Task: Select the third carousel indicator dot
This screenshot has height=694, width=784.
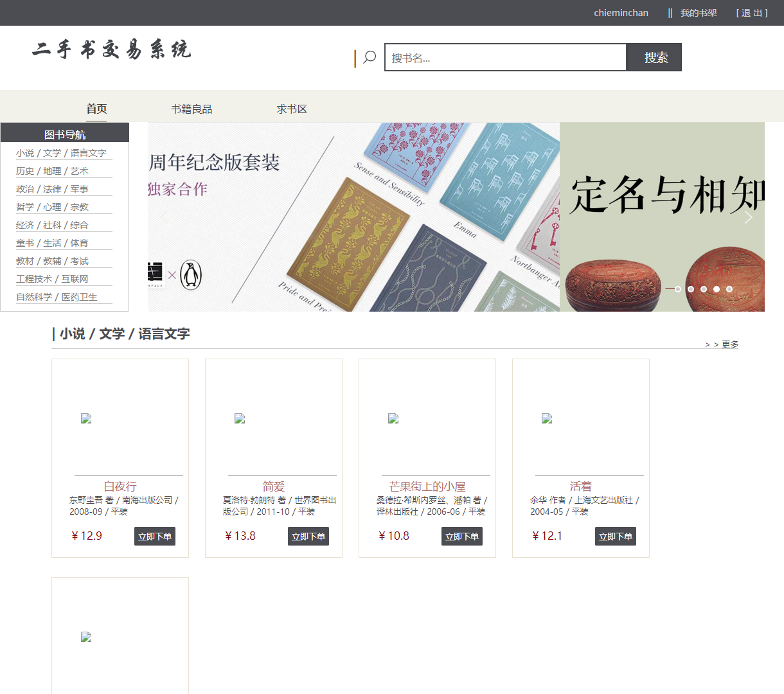Action: [x=704, y=289]
